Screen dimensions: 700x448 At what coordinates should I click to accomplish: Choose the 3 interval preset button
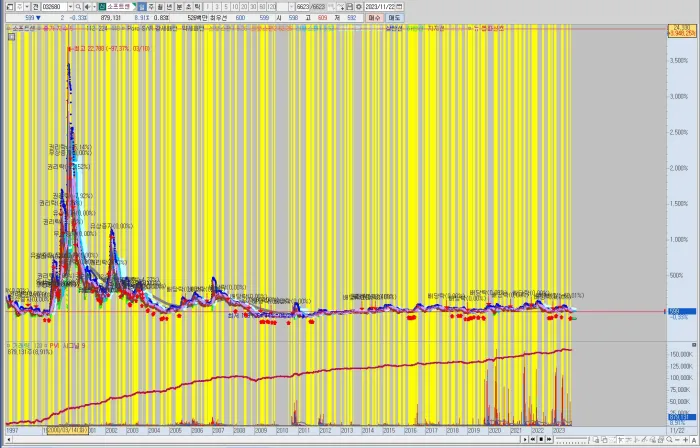click(217, 7)
